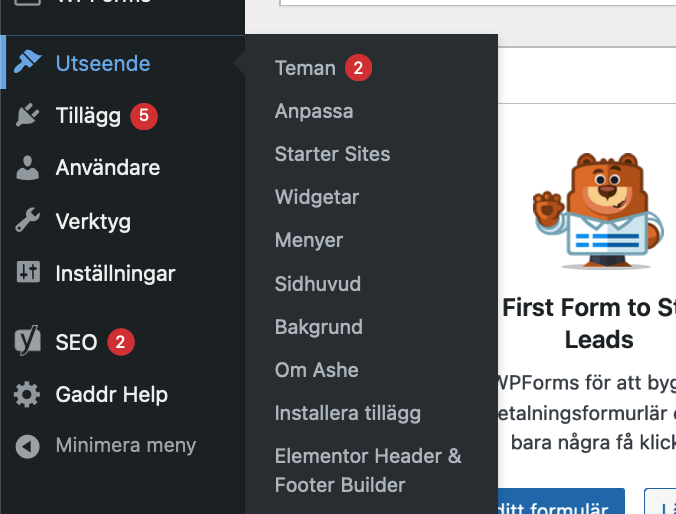The image size is (676, 514).
Task: Choose Menyer from the submenu
Action: (309, 240)
